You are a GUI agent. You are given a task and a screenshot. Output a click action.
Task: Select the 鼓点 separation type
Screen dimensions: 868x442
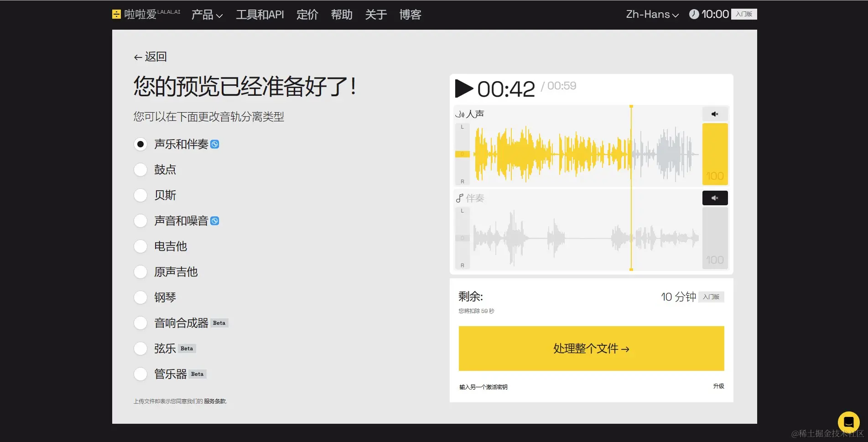coord(140,170)
